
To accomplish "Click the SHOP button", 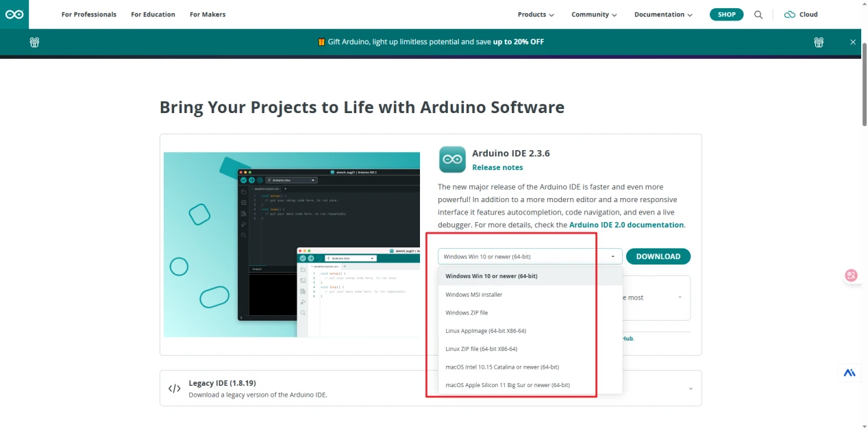I will pyautogui.click(x=726, y=14).
